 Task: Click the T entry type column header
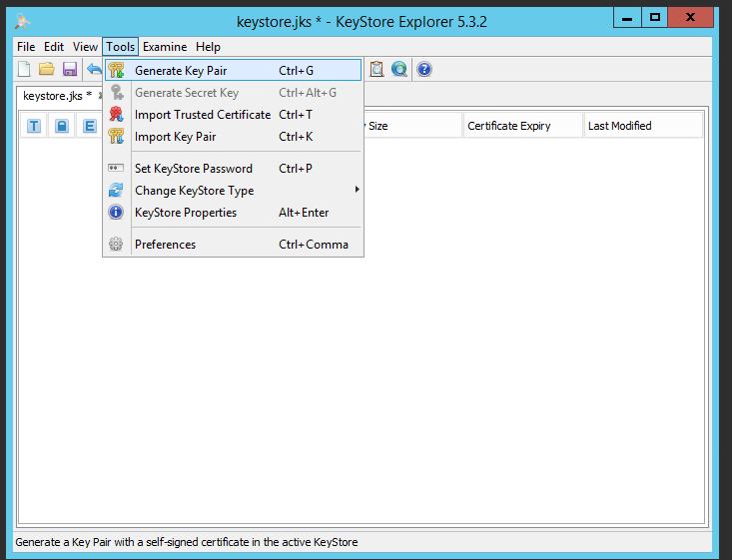pos(34,126)
